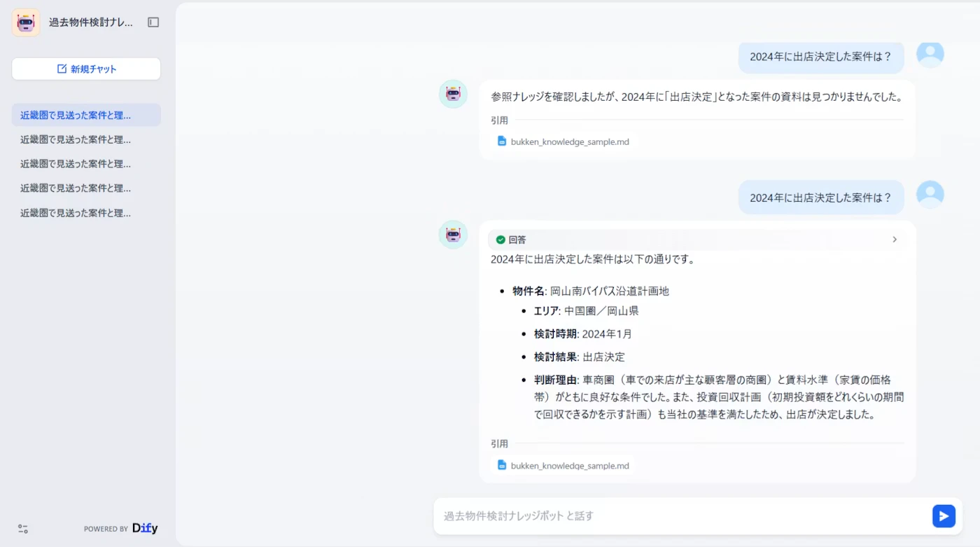Image resolution: width=980 pixels, height=547 pixels.
Task: Click the bot avatar beside the 回答 reply
Action: point(453,235)
